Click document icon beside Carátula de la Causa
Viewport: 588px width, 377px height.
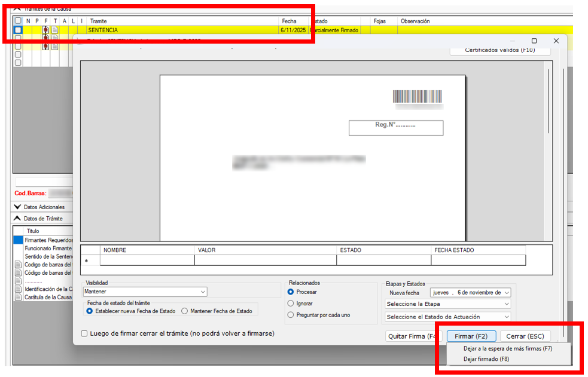click(x=18, y=297)
